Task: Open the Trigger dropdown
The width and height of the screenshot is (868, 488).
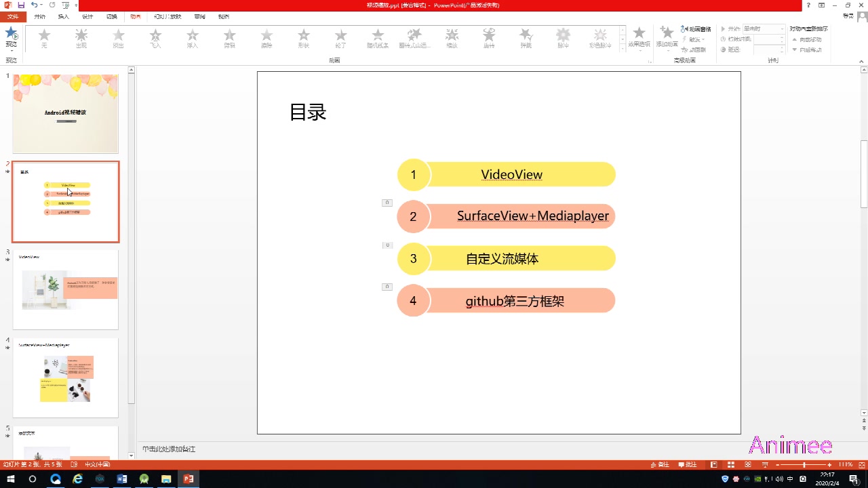Action: [x=694, y=39]
